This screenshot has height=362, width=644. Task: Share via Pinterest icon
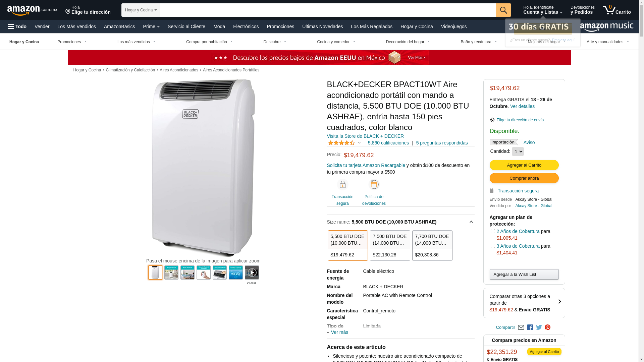[x=547, y=327]
